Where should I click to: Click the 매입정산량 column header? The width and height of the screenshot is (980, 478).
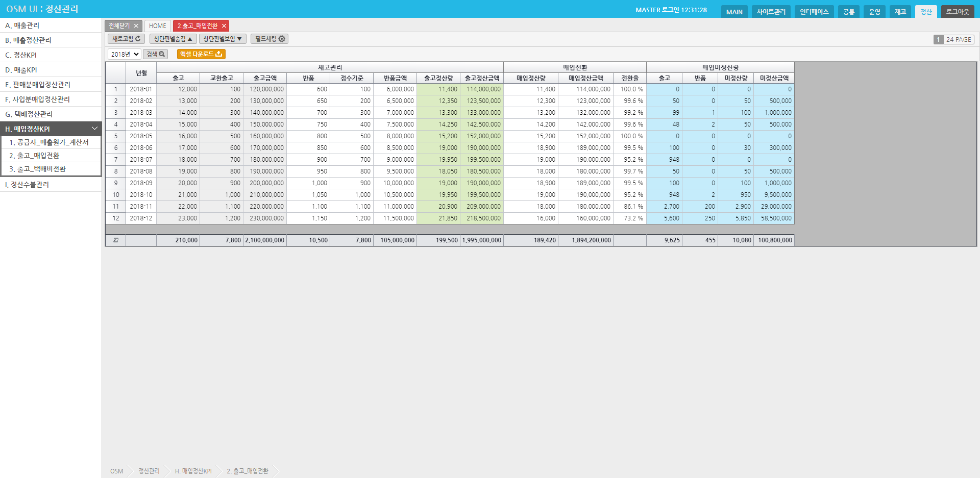pos(531,78)
